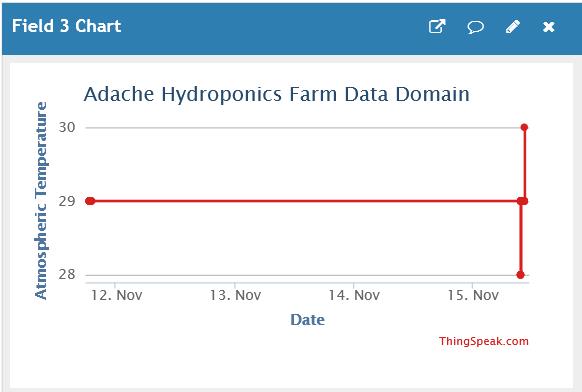This screenshot has height=392, width=582.
Task: Open the ThingSpeak.com link
Action: click(x=484, y=341)
